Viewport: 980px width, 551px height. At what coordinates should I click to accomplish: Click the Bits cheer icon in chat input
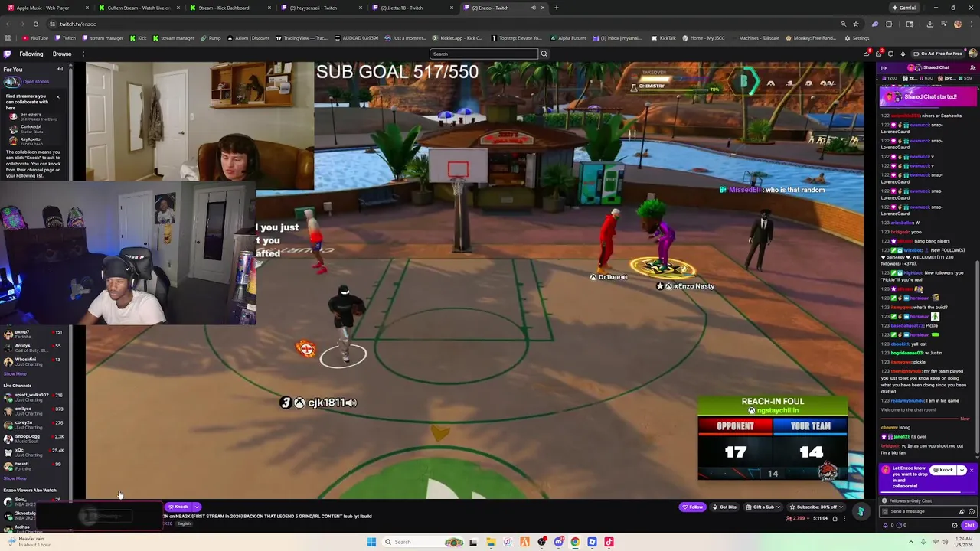tap(962, 511)
